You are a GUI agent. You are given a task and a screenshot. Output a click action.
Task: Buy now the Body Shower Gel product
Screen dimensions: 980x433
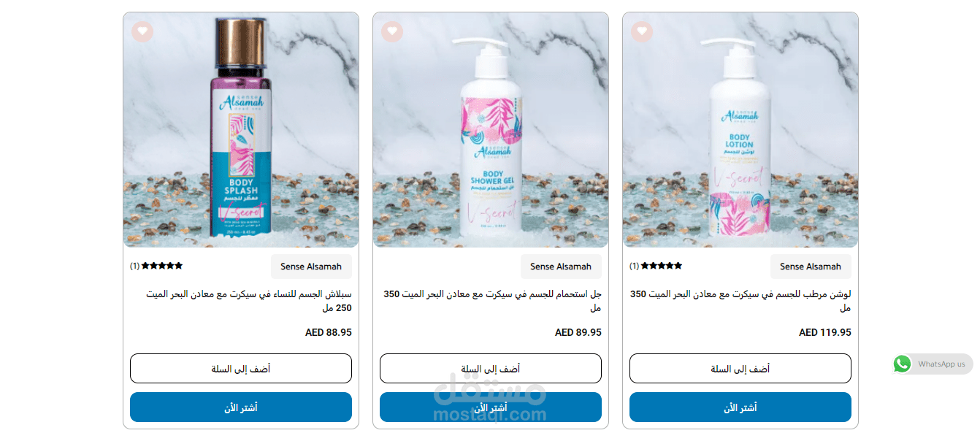point(491,407)
